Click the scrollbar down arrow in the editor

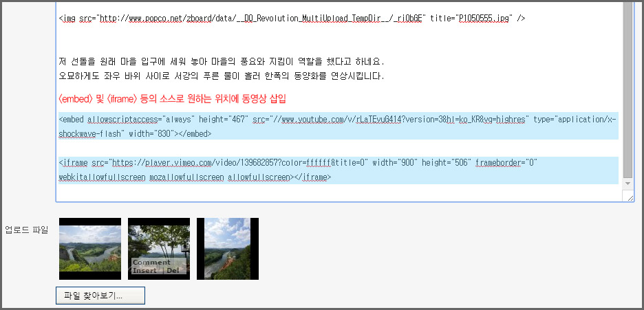click(627, 184)
